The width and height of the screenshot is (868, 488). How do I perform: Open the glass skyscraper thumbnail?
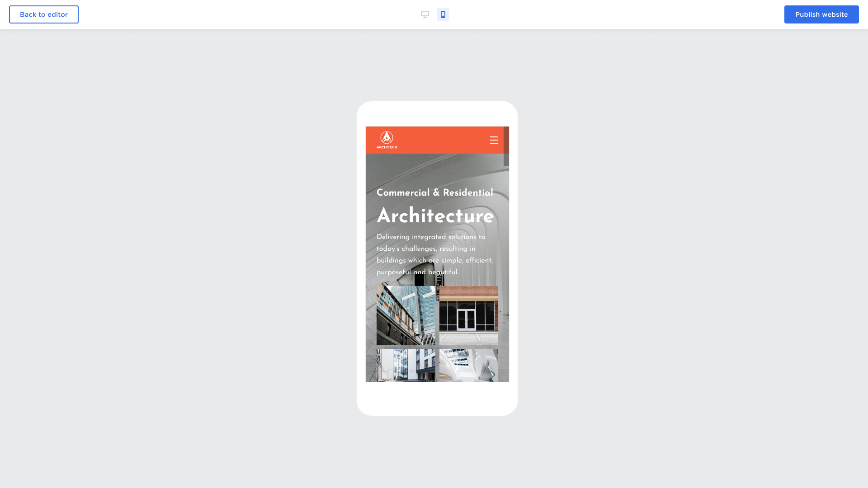coord(406,315)
